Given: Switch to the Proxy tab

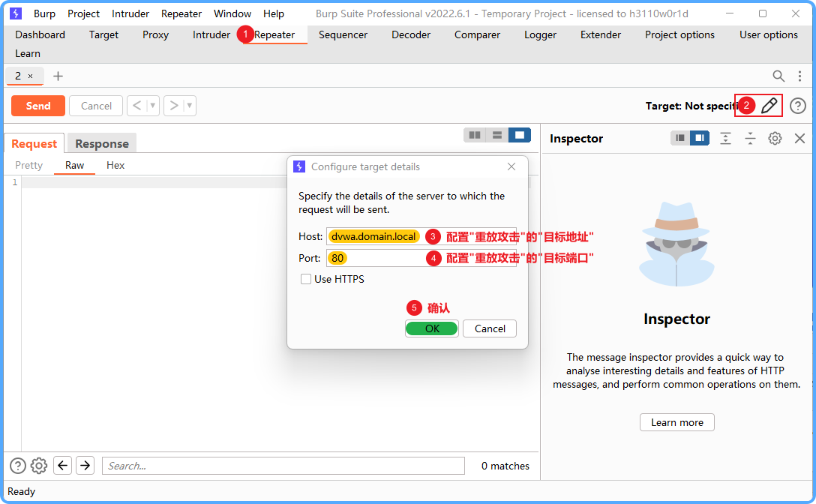Looking at the screenshot, I should click(155, 34).
